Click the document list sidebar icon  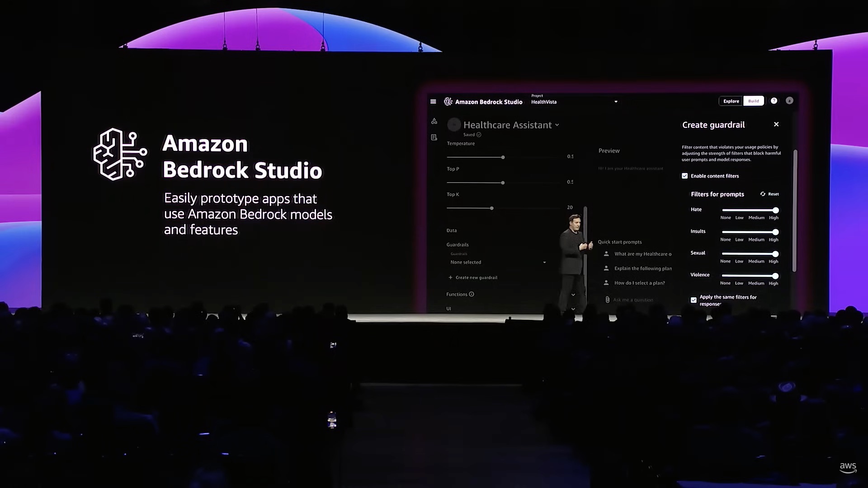tap(434, 137)
